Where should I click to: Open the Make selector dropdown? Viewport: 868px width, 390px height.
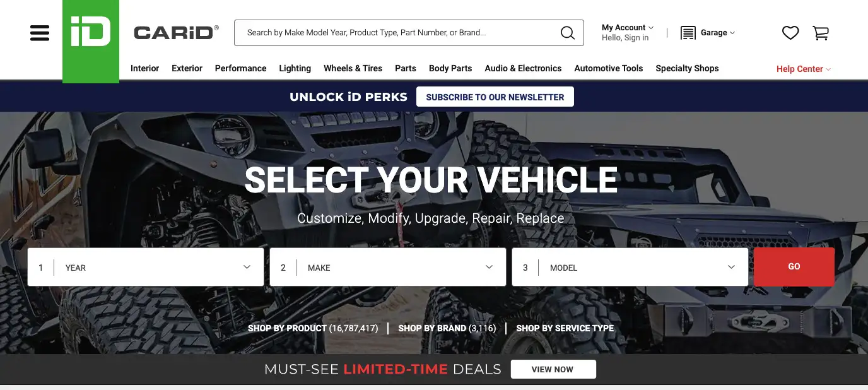388,267
